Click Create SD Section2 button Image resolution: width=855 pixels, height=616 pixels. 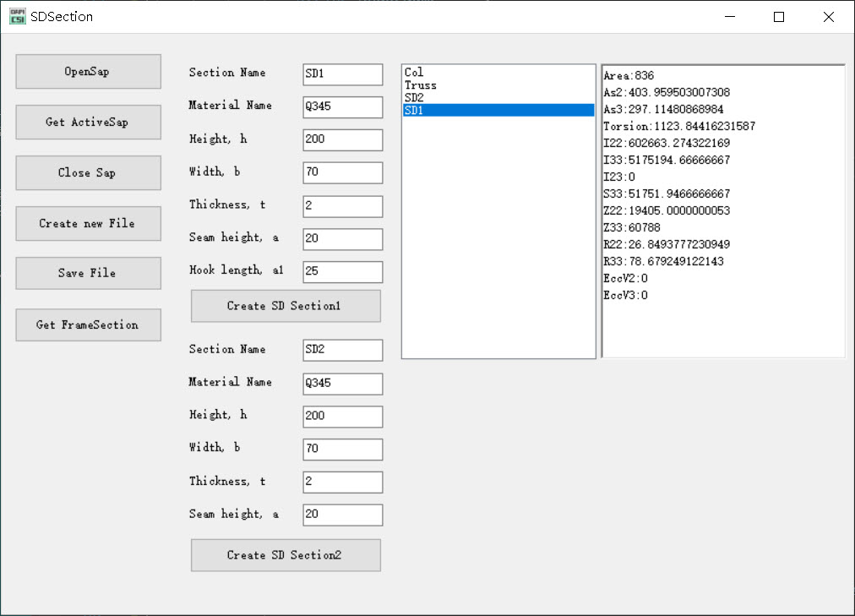point(286,555)
